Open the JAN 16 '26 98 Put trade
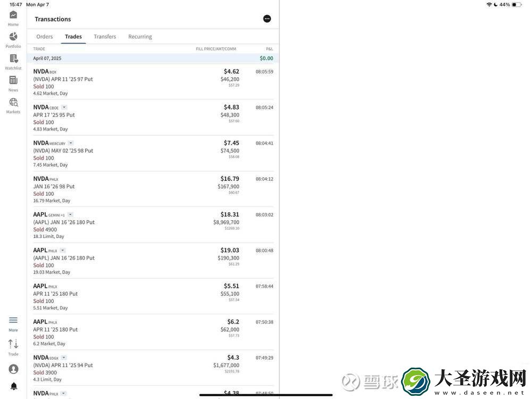The height and width of the screenshot is (399, 532). pyautogui.click(x=153, y=189)
